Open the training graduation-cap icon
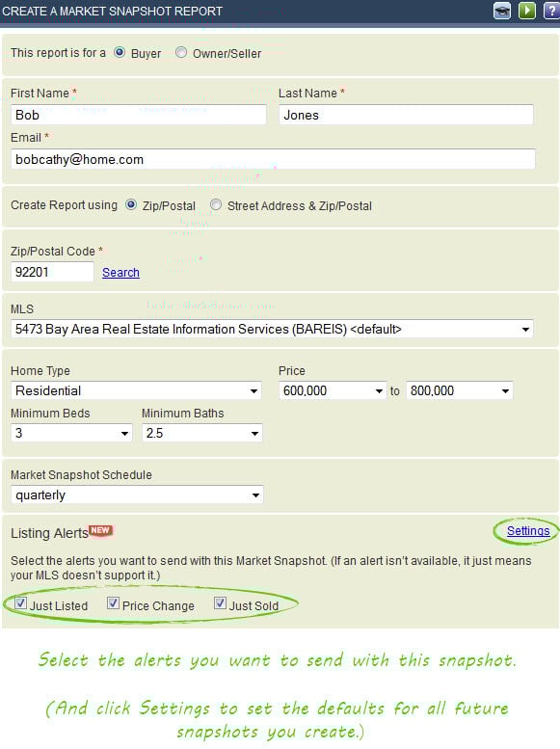Image resolution: width=560 pixels, height=749 pixels. tap(502, 11)
